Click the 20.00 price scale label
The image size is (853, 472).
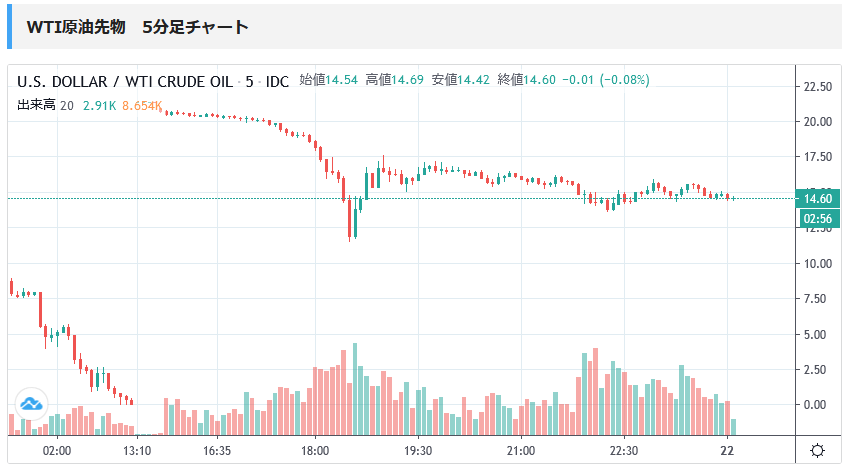tap(818, 122)
